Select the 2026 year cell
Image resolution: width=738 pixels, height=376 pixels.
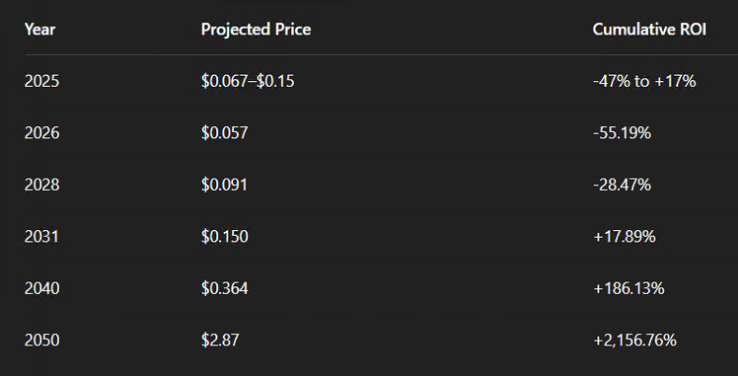tap(42, 133)
